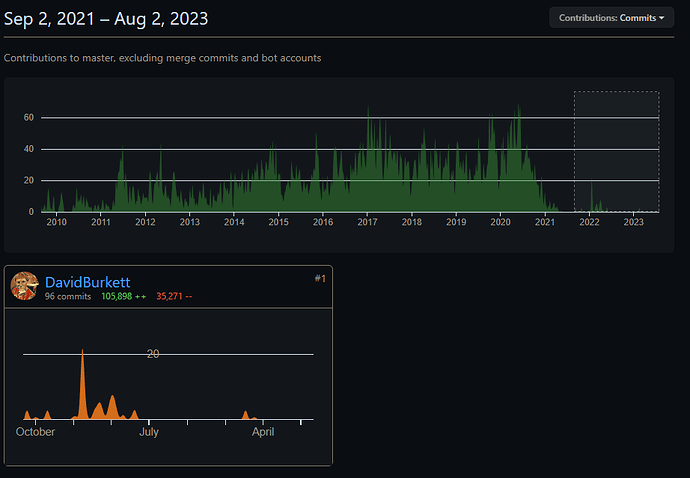
Task: Click the July label on DavidBurkett's chart
Action: coord(149,432)
